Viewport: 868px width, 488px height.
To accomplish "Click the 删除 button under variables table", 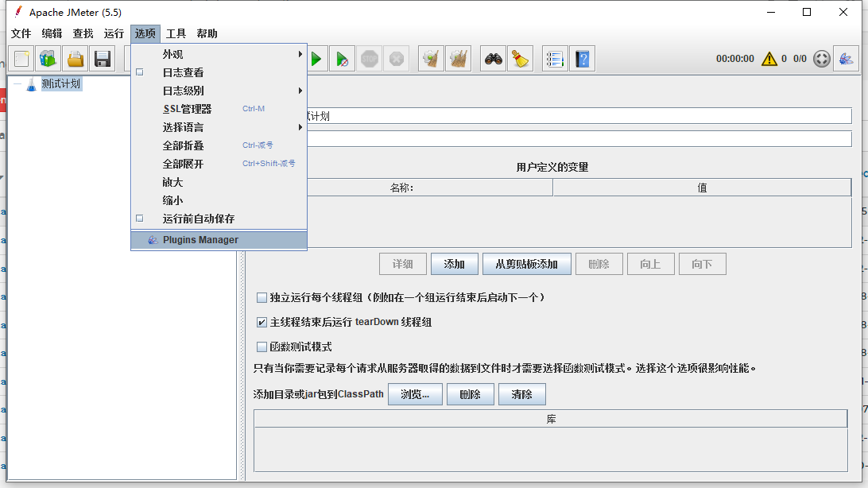I will 599,264.
